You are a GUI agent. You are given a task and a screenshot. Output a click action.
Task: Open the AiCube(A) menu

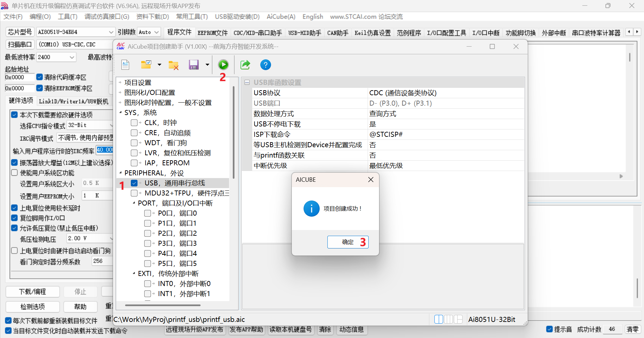(281, 17)
